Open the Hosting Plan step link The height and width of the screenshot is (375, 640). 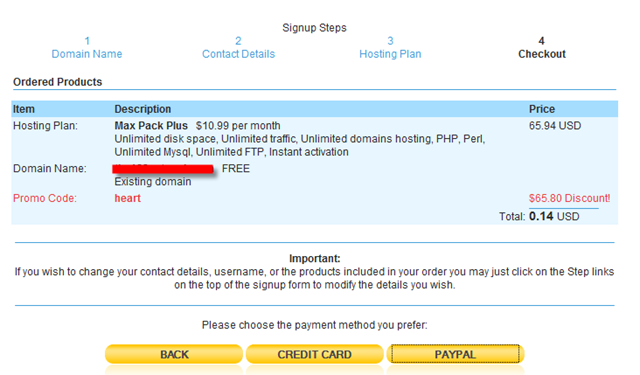390,54
